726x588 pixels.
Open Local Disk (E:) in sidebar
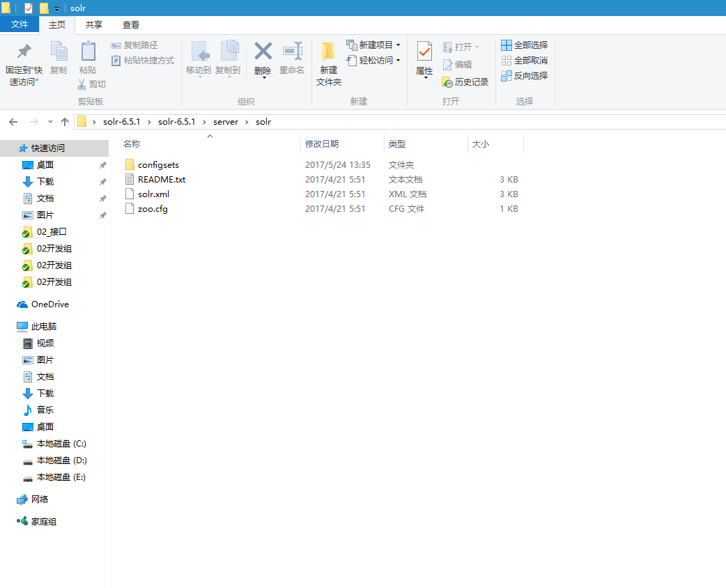[61, 477]
